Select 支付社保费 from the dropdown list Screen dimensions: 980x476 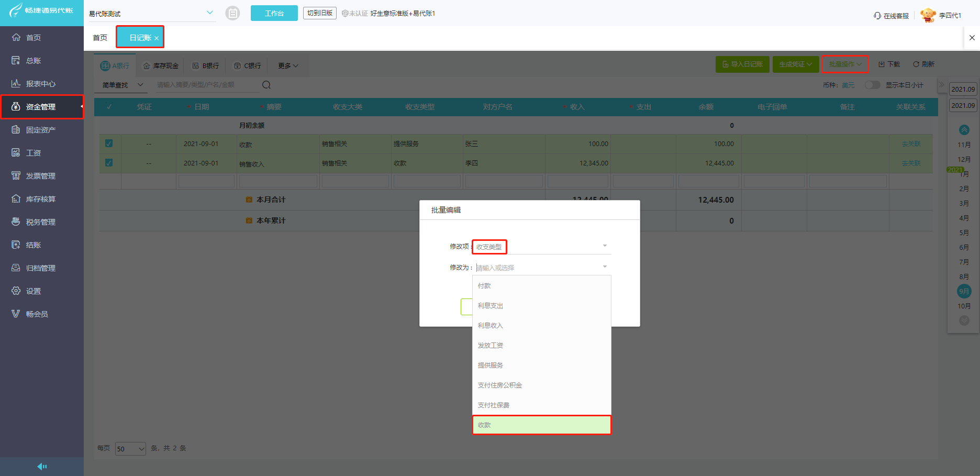[x=542, y=405]
